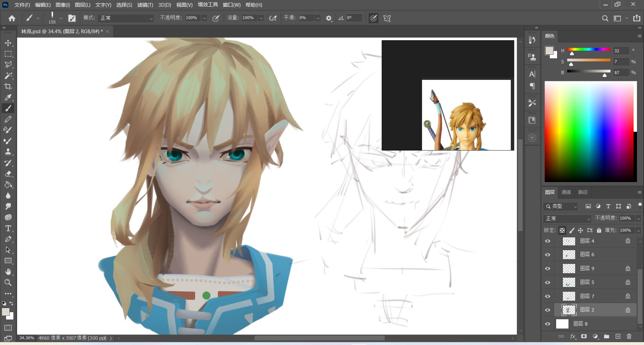The height and width of the screenshot is (345, 644).
Task: Open brush opacity 不透明度 dropdown arrow
Action: click(x=204, y=18)
